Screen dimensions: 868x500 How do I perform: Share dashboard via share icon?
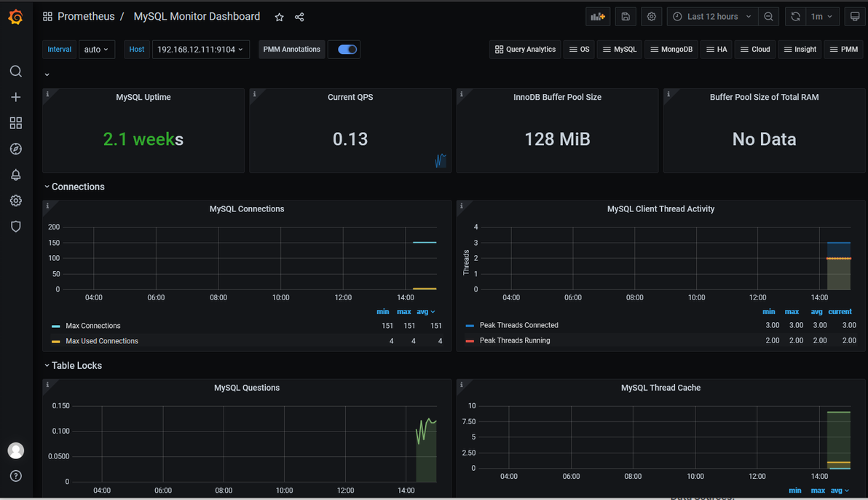[x=299, y=17]
